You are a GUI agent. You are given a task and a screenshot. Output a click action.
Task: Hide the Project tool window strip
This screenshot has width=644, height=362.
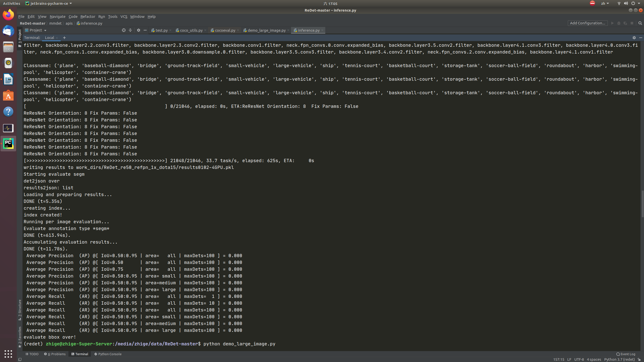point(145,30)
